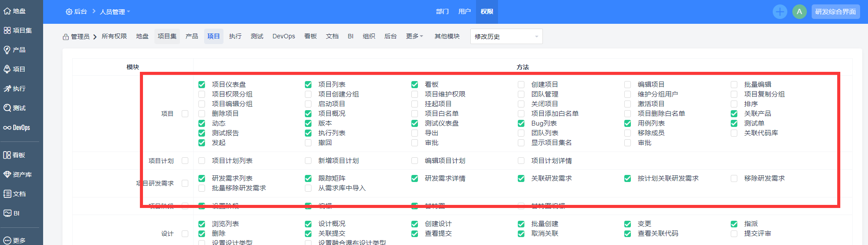Uncheck the 项目仪表盘 checkbox

[x=202, y=85]
